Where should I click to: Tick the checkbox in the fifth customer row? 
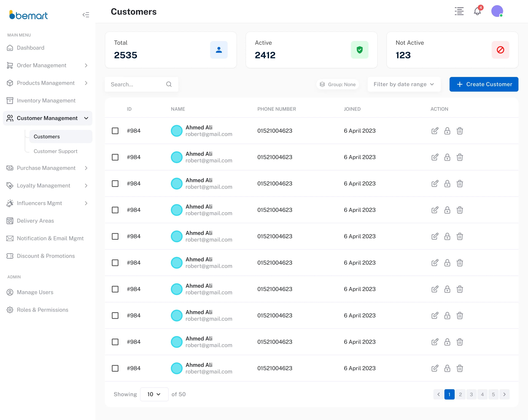(115, 236)
